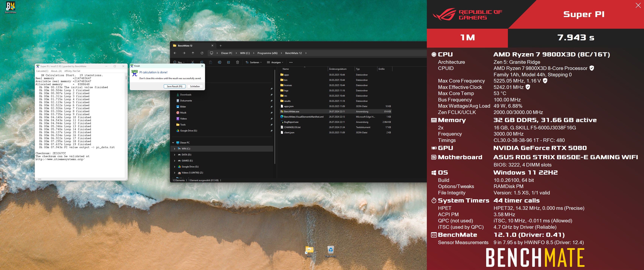Click pin icon next to Google Drive (G:) quick access
Screen dimensions: 644x270
(271, 131)
